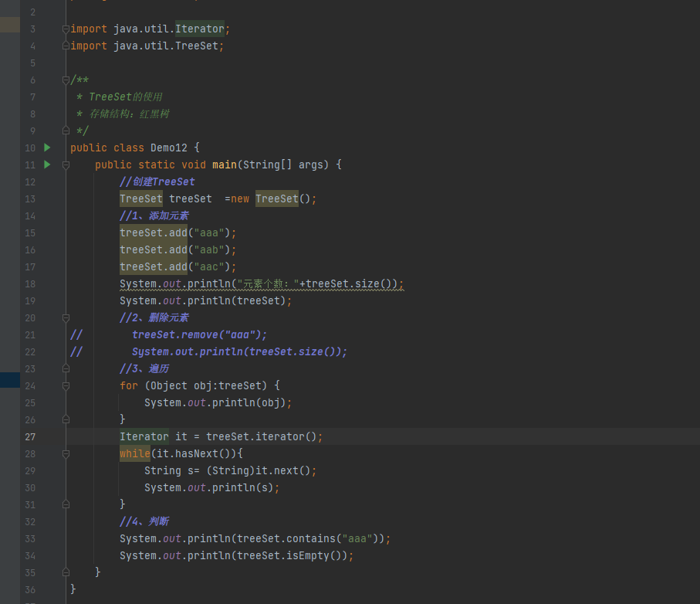Viewport: 700px width, 604px height.
Task: Click the string "aac" on line 17
Action: tap(208, 266)
